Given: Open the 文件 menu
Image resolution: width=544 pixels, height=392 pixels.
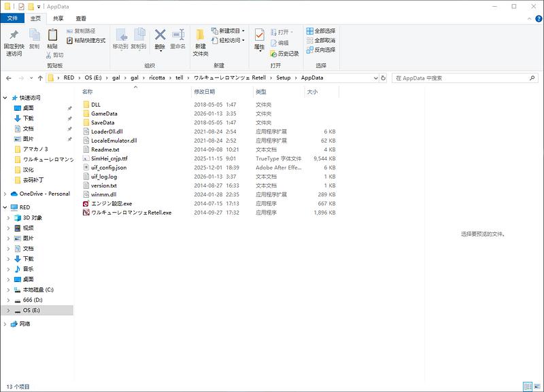Looking at the screenshot, I should (12, 19).
